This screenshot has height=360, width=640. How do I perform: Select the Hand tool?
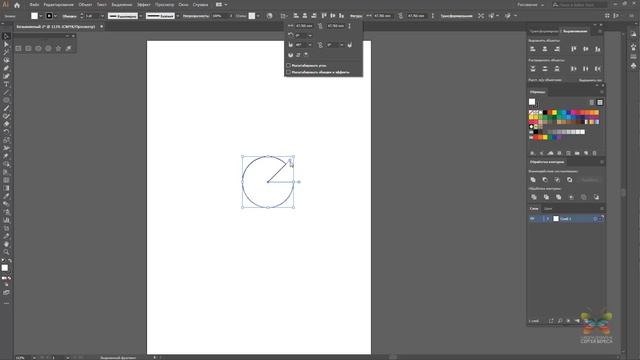[6, 244]
